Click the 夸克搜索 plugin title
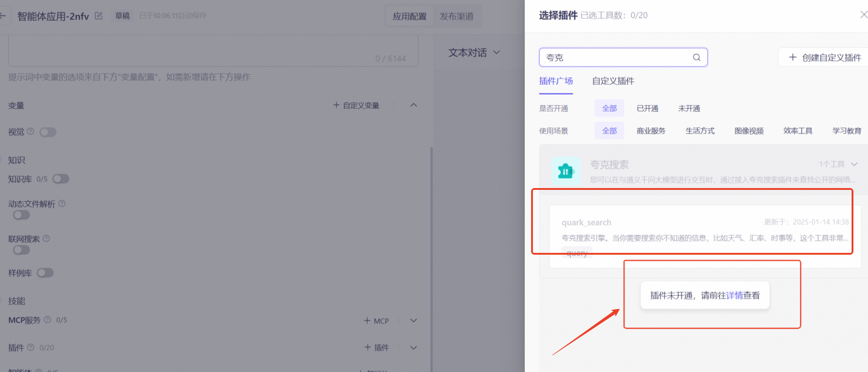The width and height of the screenshot is (868, 372). (609, 164)
